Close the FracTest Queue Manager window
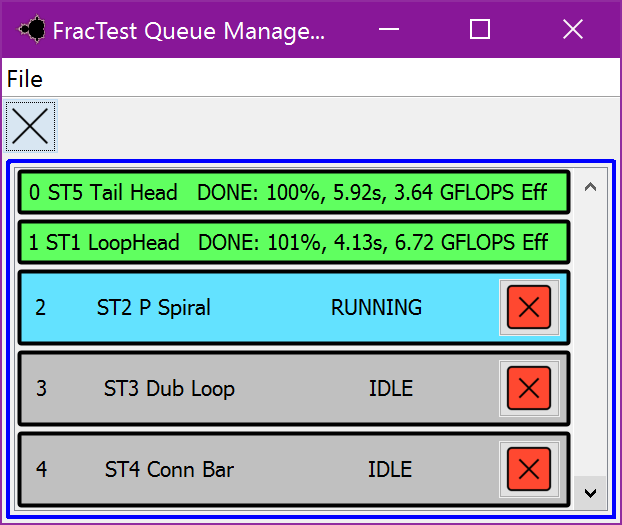Viewport: 622px width, 525px height. (x=573, y=29)
